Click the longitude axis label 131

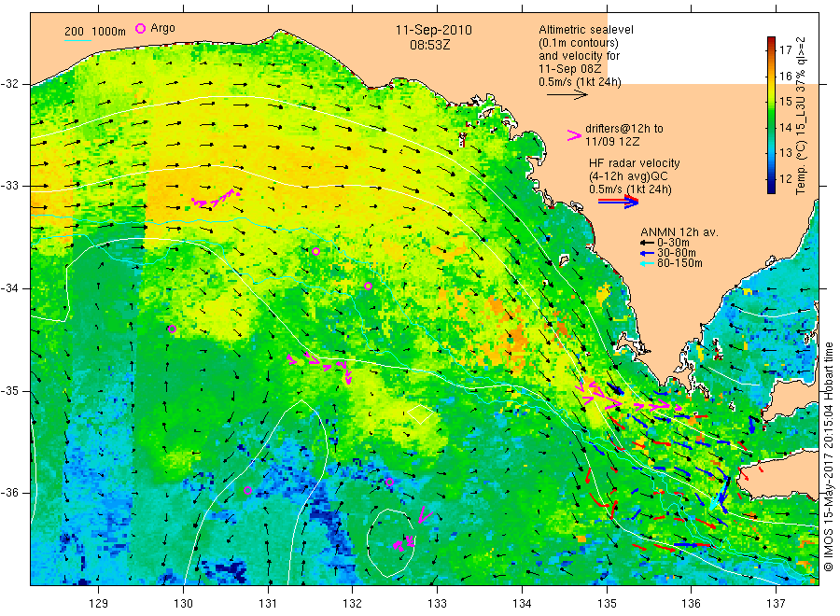[268, 604]
